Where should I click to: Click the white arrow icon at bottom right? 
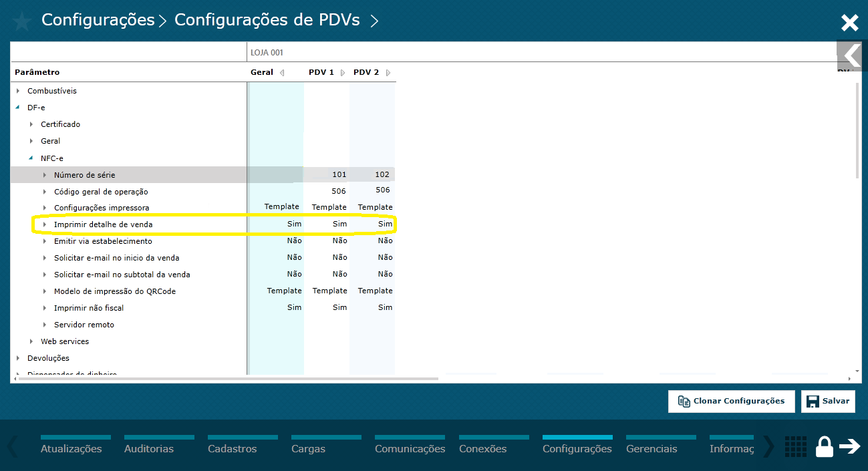[850, 446]
